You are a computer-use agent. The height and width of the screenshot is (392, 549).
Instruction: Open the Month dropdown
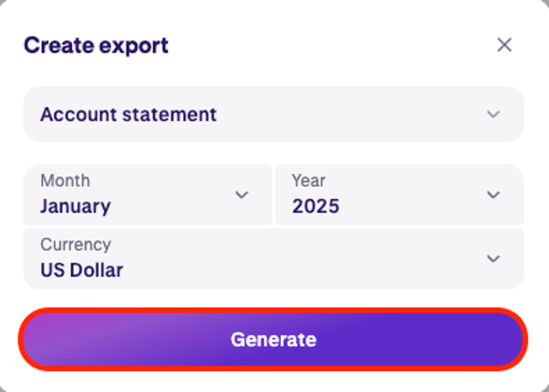[148, 195]
